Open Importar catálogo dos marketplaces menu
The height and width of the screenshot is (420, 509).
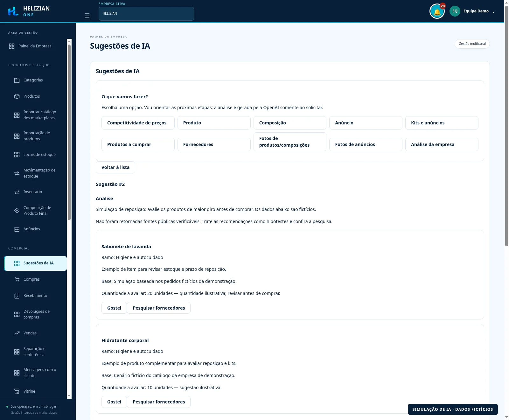pyautogui.click(x=35, y=115)
